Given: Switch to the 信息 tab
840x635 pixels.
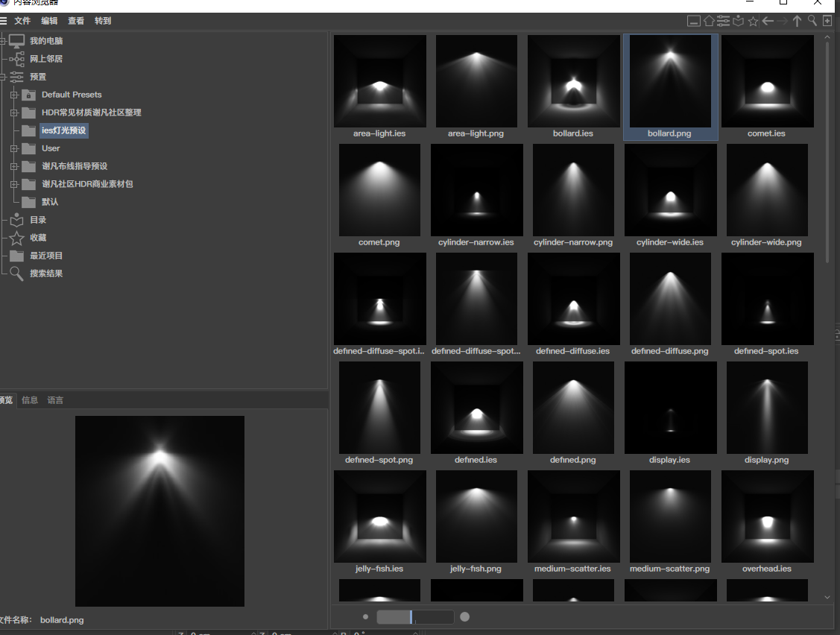Looking at the screenshot, I should pyautogui.click(x=30, y=399).
